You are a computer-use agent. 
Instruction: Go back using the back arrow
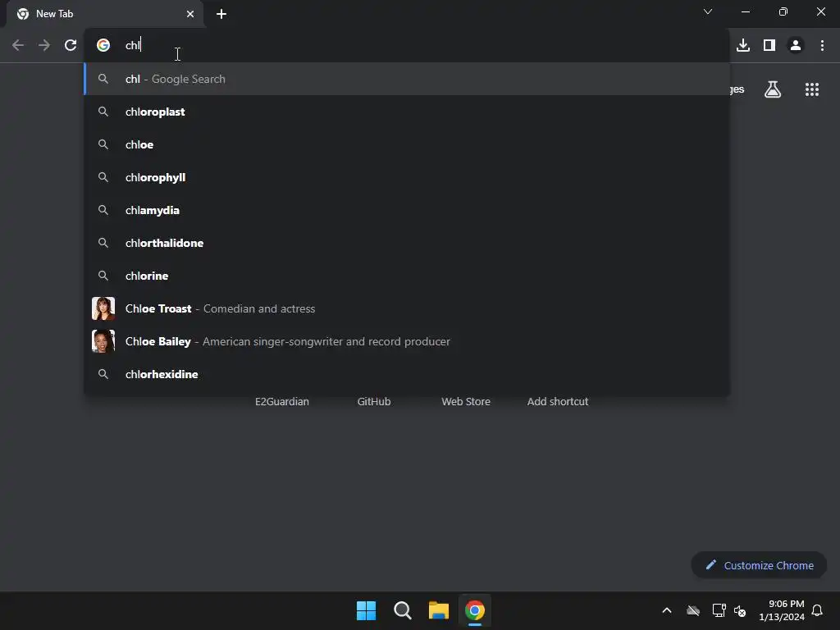[18, 46]
